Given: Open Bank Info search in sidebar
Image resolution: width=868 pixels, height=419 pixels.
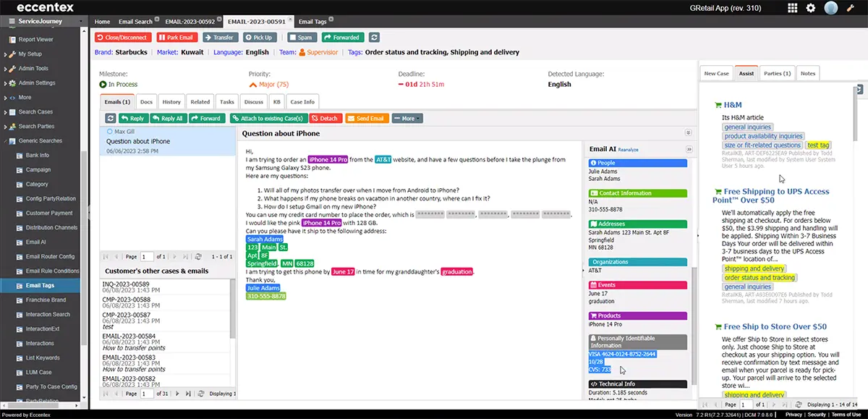Looking at the screenshot, I should point(38,155).
